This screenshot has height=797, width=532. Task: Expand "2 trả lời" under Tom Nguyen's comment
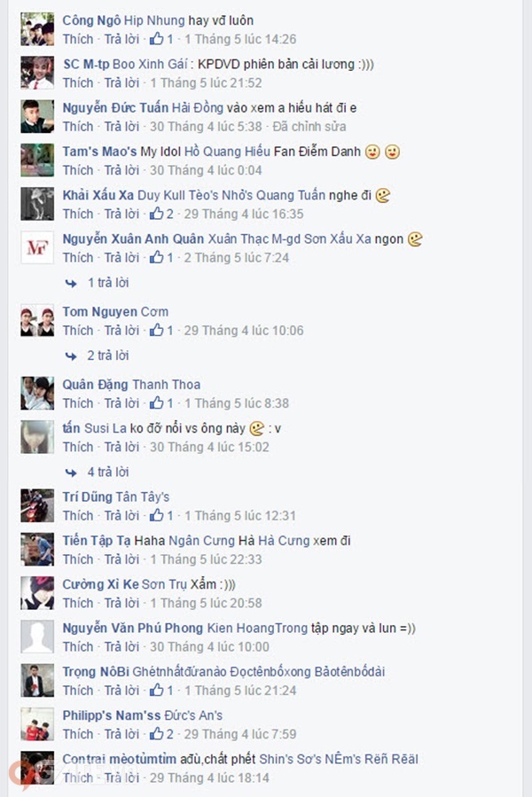(x=108, y=356)
